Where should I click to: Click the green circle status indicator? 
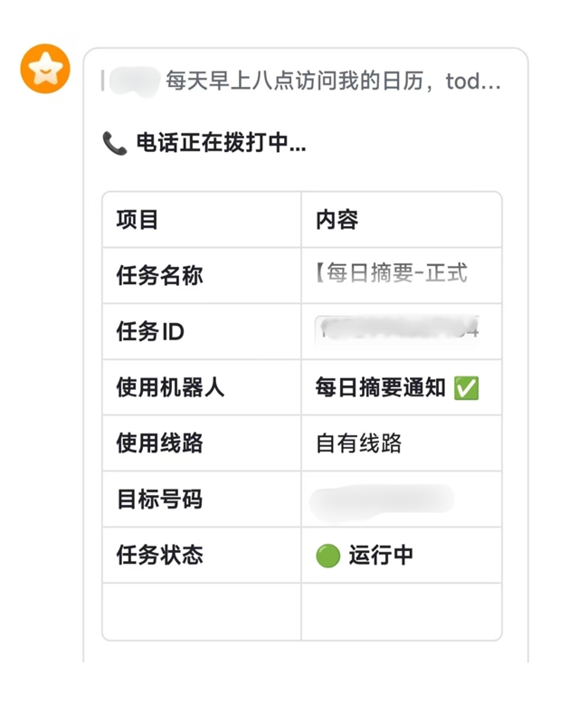coord(327,556)
